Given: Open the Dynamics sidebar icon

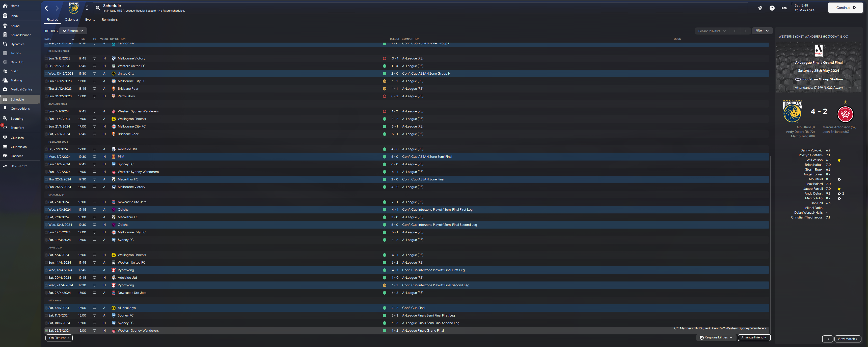Looking at the screenshot, I should (5, 44).
